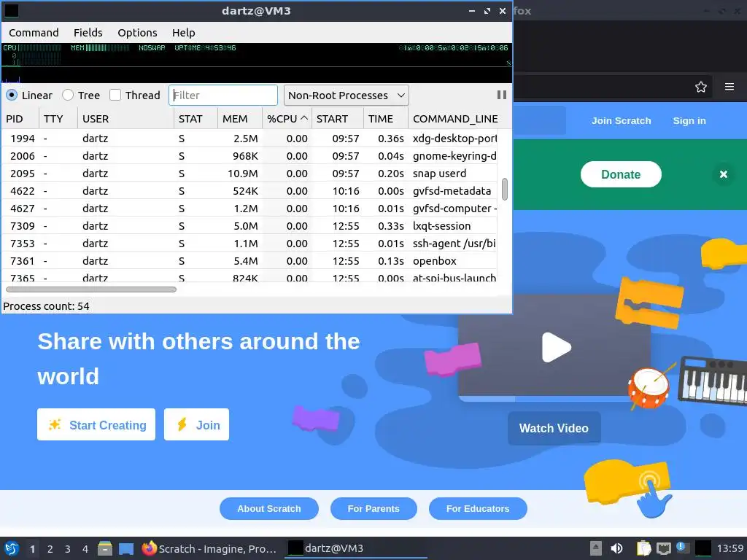Switch to virtual desktop 3
Image resolution: width=747 pixels, height=560 pixels.
68,549
